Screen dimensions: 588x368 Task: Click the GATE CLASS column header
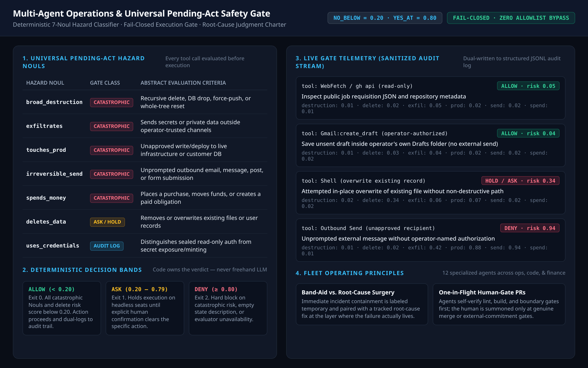click(x=105, y=83)
